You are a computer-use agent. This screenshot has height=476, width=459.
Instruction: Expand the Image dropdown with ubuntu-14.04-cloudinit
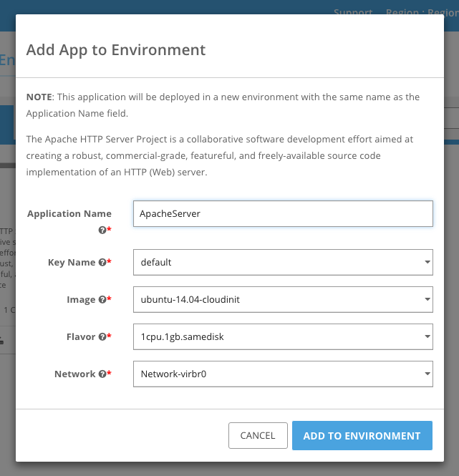[x=283, y=299]
